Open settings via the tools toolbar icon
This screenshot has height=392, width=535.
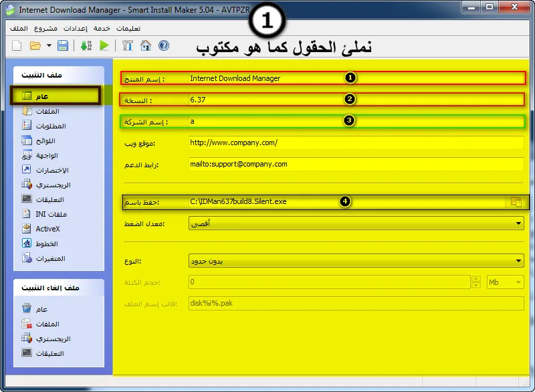(127, 45)
